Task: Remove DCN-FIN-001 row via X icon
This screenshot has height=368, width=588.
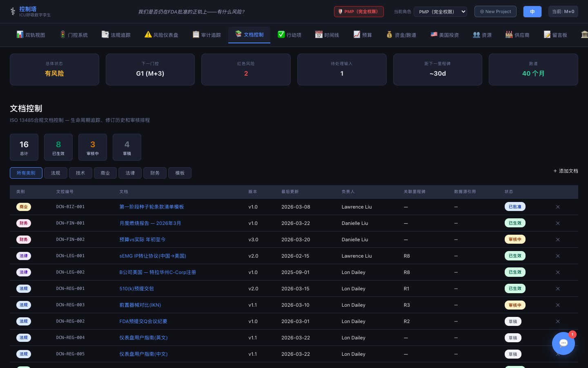Action: click(x=558, y=223)
